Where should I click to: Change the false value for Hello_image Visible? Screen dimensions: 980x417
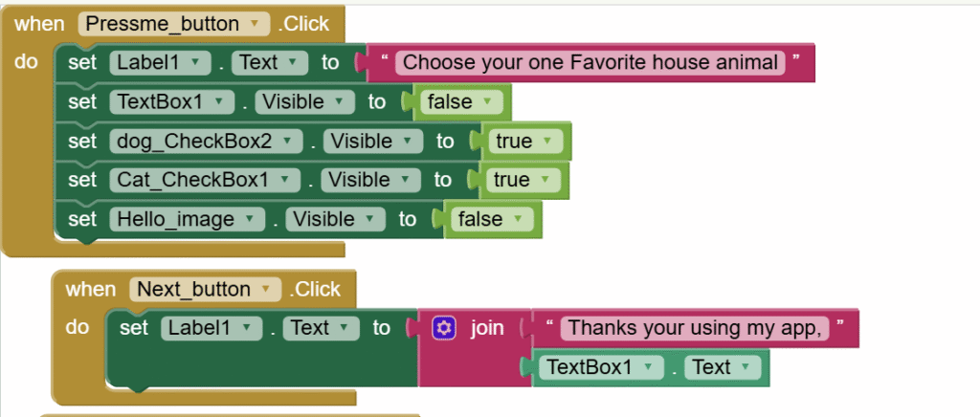tap(489, 219)
